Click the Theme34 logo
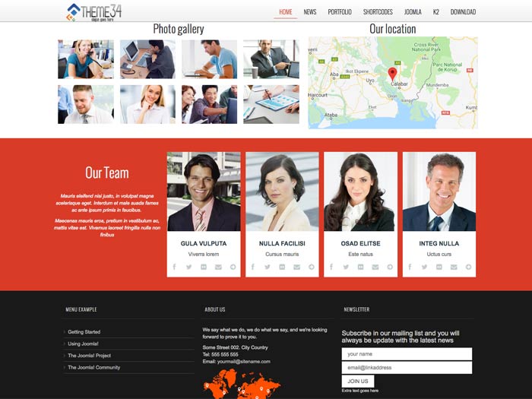 pyautogui.click(x=93, y=11)
